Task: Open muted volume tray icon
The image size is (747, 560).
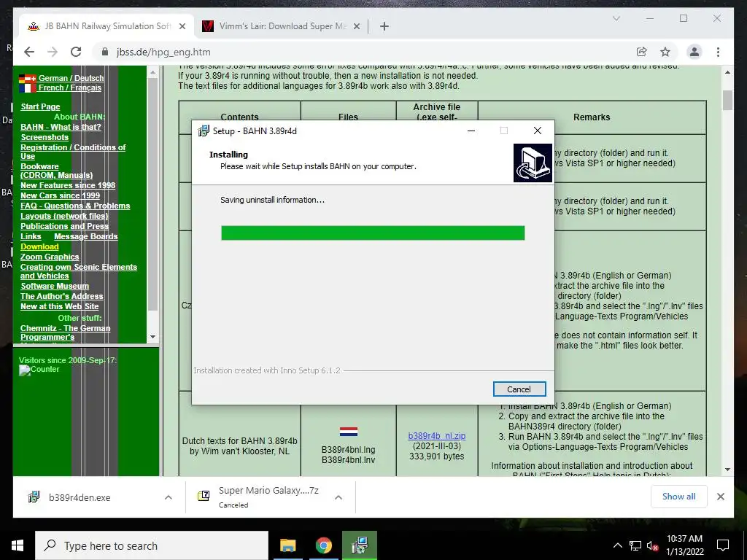Action: click(653, 545)
